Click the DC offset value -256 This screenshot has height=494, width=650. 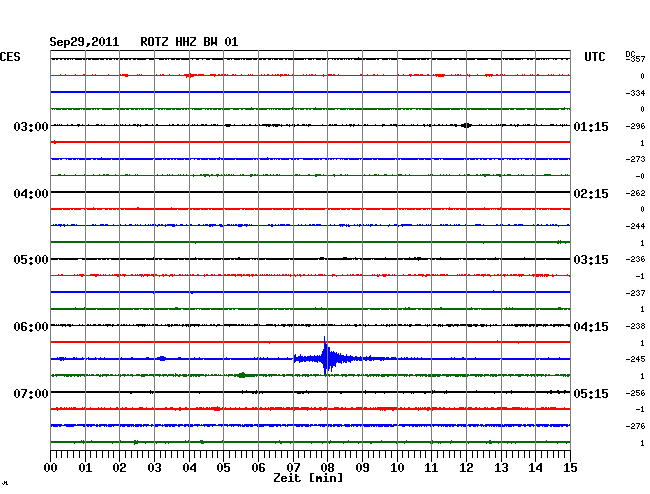coord(635,393)
